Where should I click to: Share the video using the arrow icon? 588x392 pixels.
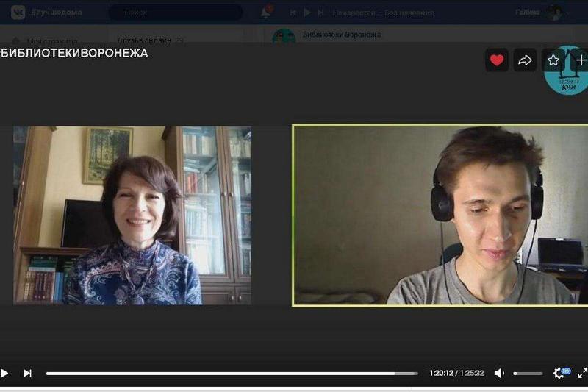coord(525,60)
